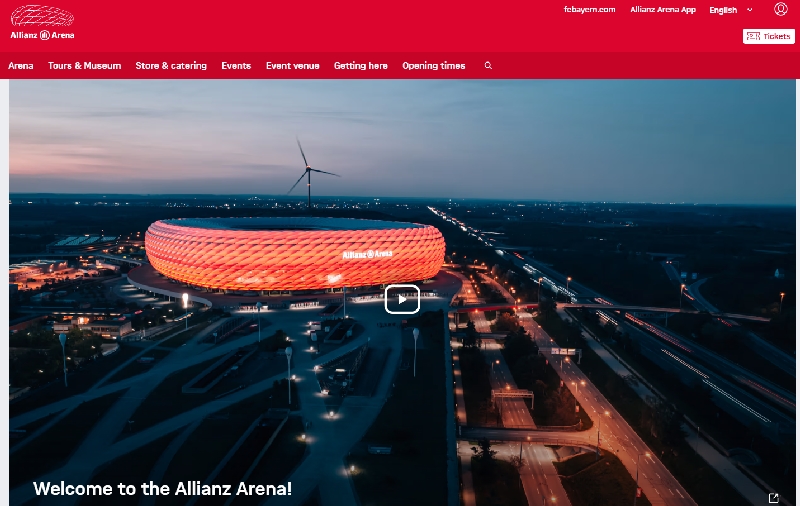Open the Opening times menu
800x506 pixels.
coord(434,65)
